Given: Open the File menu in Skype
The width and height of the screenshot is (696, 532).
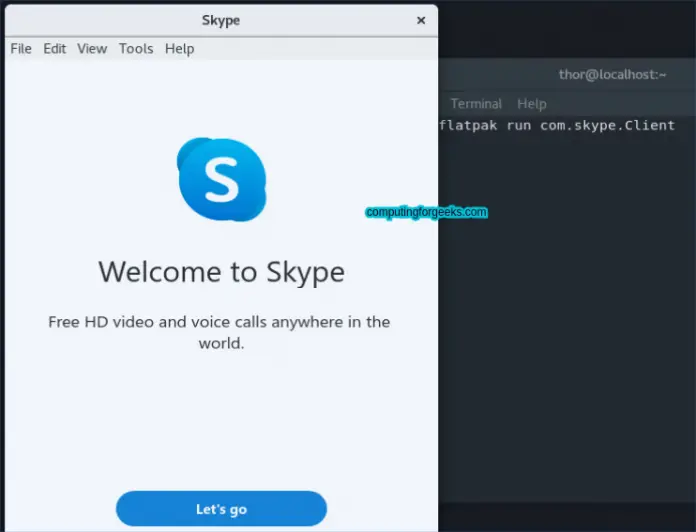Looking at the screenshot, I should pos(21,48).
